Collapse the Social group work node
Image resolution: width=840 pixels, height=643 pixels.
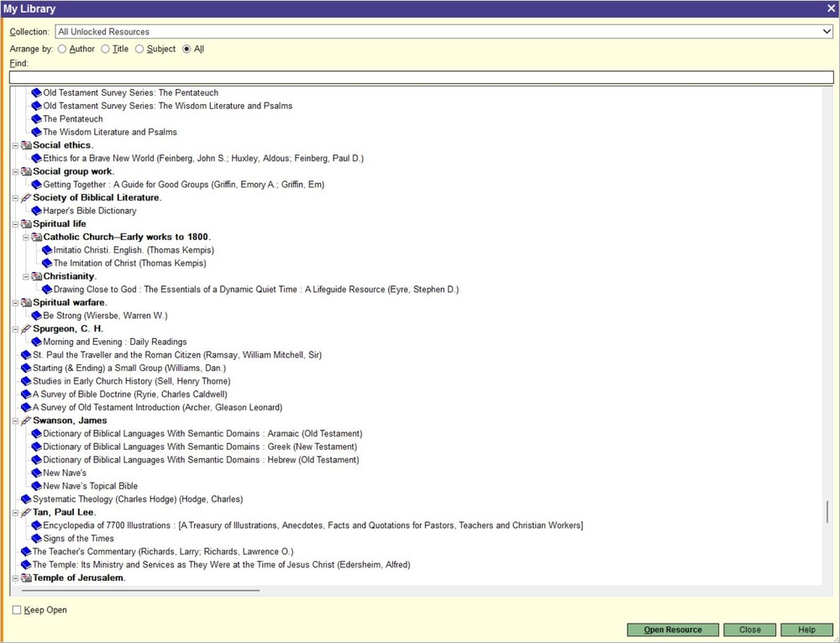click(x=15, y=171)
